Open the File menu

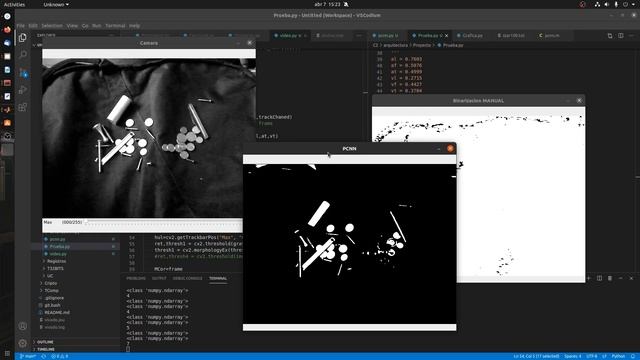point(20,25)
